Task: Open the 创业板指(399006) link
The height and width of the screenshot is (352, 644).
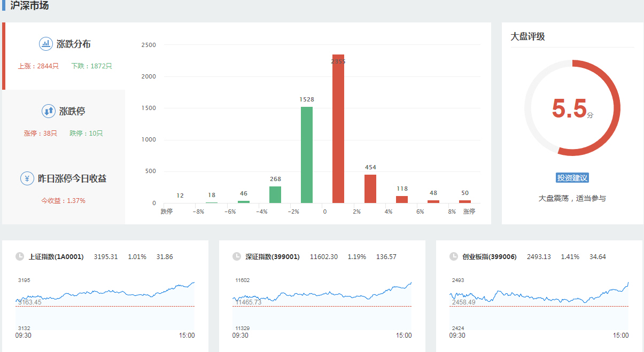Action: click(490, 257)
